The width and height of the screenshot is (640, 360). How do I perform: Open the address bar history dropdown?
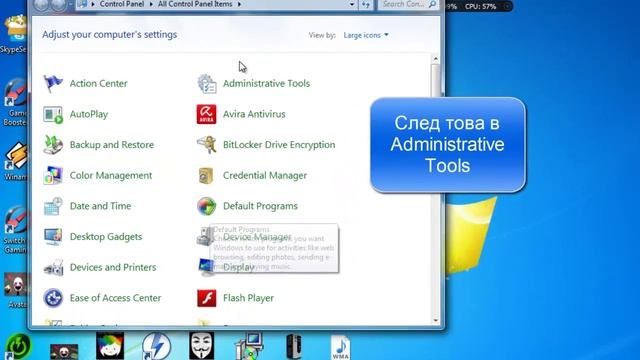click(x=352, y=4)
